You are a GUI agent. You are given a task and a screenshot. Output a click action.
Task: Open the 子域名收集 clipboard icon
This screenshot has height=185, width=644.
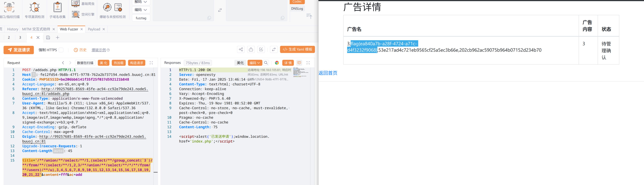[58, 7]
